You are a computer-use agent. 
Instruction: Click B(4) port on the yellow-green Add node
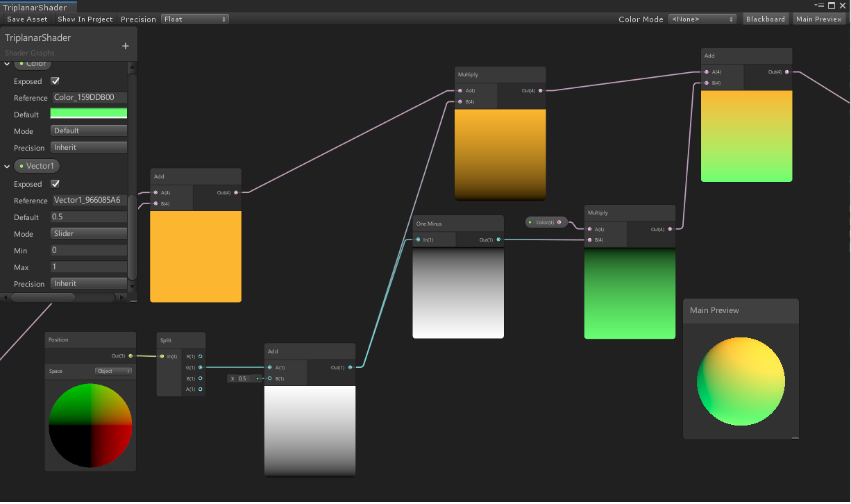pyautogui.click(x=706, y=83)
